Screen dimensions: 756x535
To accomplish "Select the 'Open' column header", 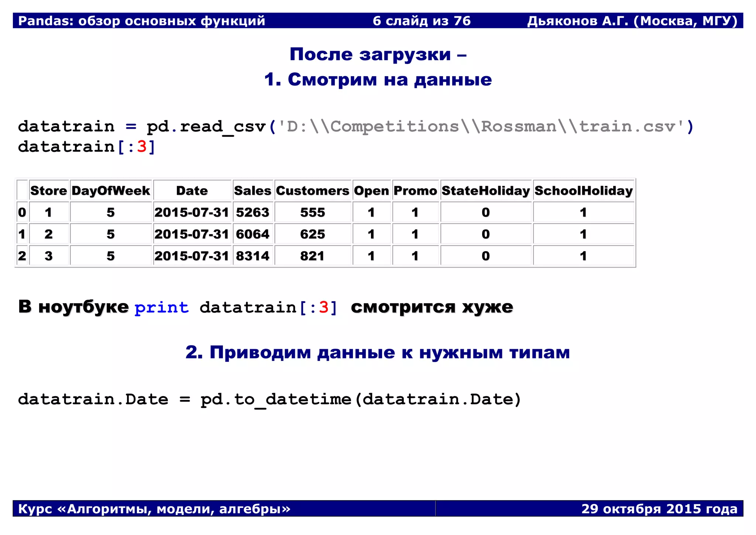I will 371,191.
